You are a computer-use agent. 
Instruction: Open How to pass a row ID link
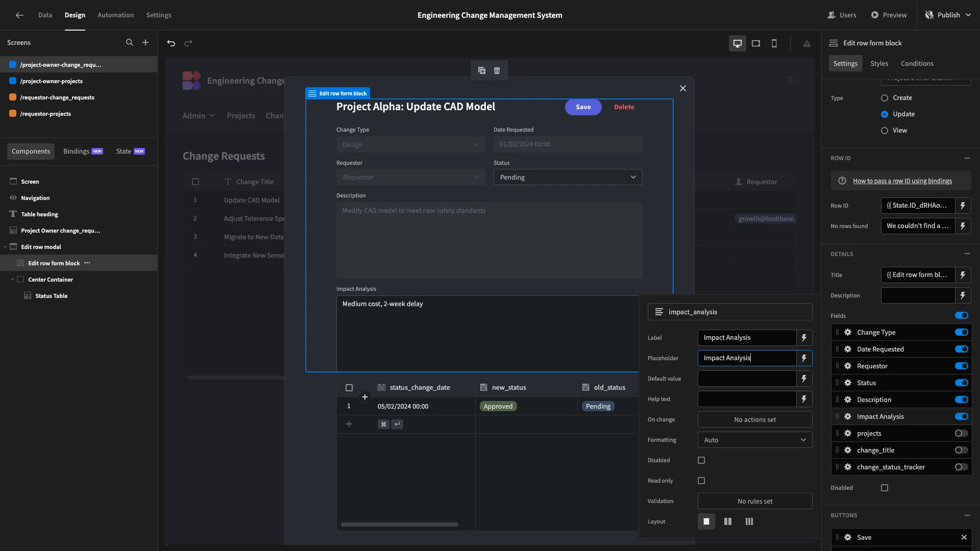point(902,181)
